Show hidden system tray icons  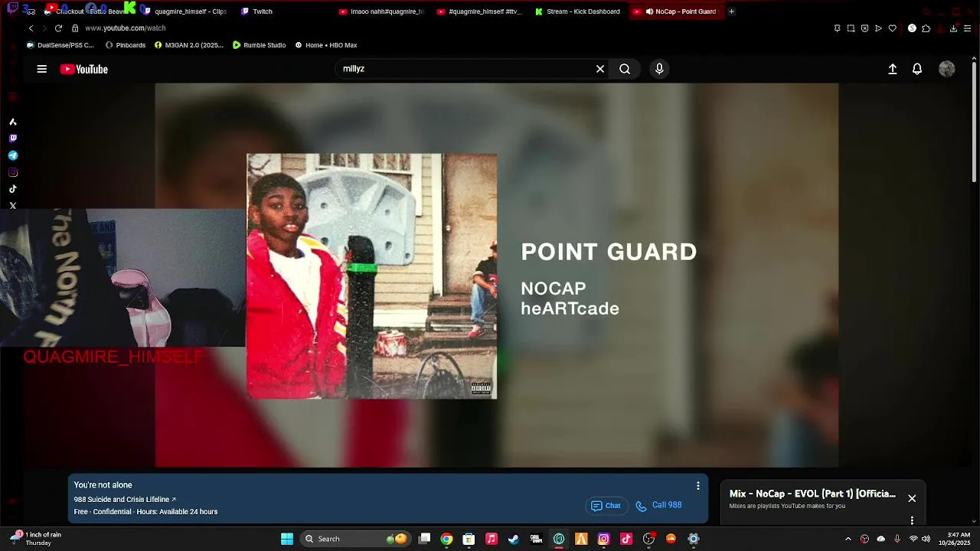pyautogui.click(x=848, y=539)
